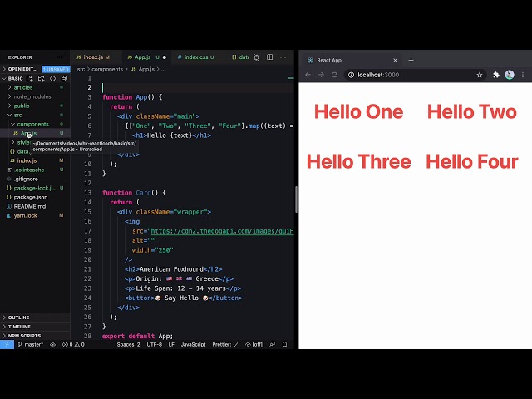
Task: Click Prettier status check indicator
Action: (x=225, y=344)
